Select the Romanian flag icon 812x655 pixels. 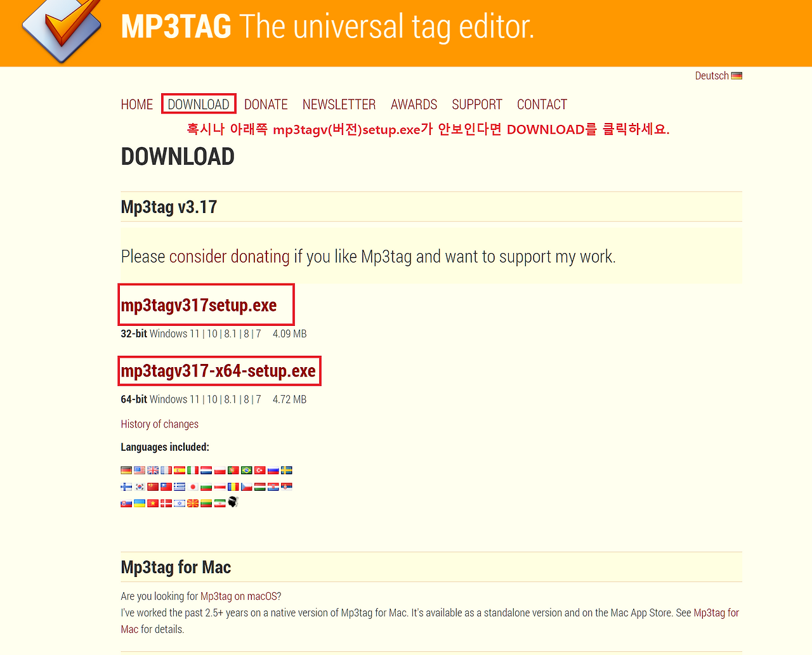[233, 487]
